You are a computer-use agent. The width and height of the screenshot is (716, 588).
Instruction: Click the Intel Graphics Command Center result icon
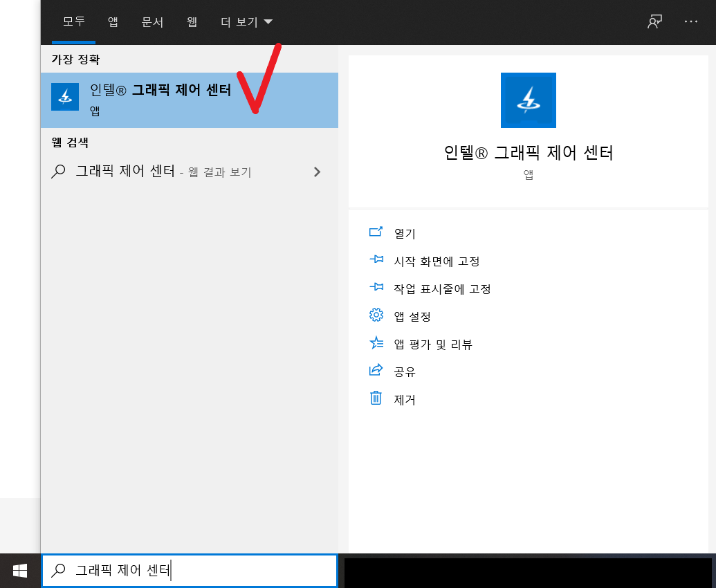(x=65, y=97)
